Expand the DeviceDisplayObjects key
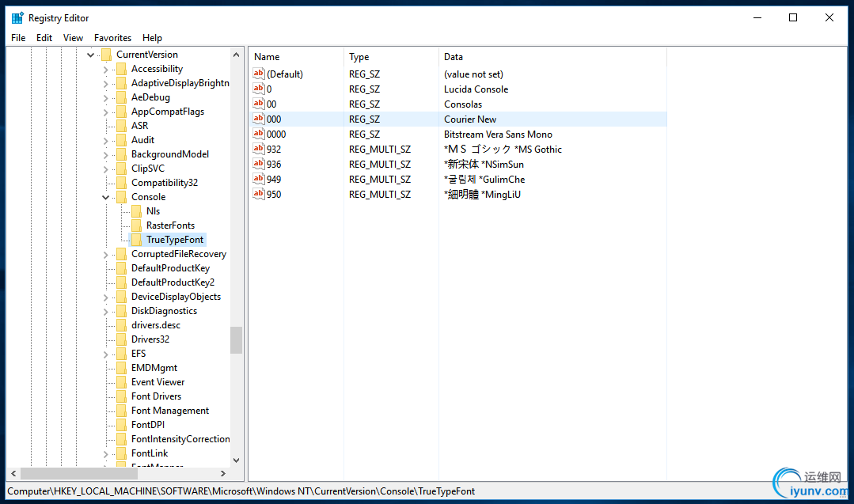Screen dimensions: 854x504 [x=105, y=297]
